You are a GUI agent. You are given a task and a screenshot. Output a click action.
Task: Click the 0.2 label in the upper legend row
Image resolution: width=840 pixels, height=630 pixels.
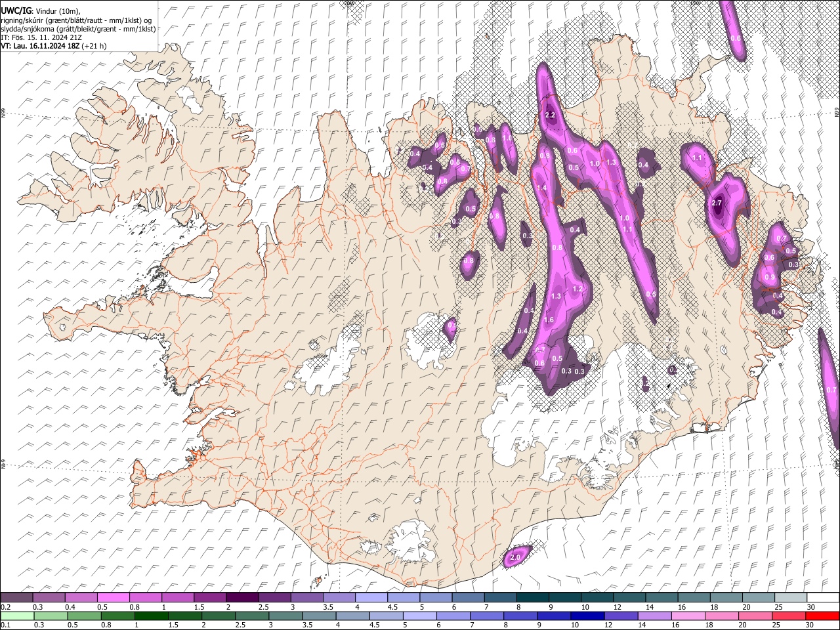[x=5, y=607]
